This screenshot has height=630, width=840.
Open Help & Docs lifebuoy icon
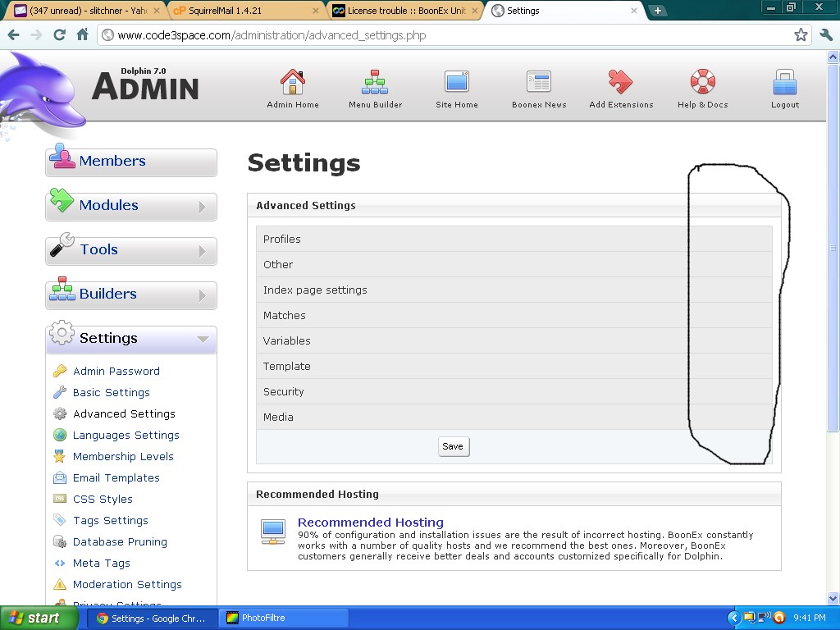tap(702, 82)
